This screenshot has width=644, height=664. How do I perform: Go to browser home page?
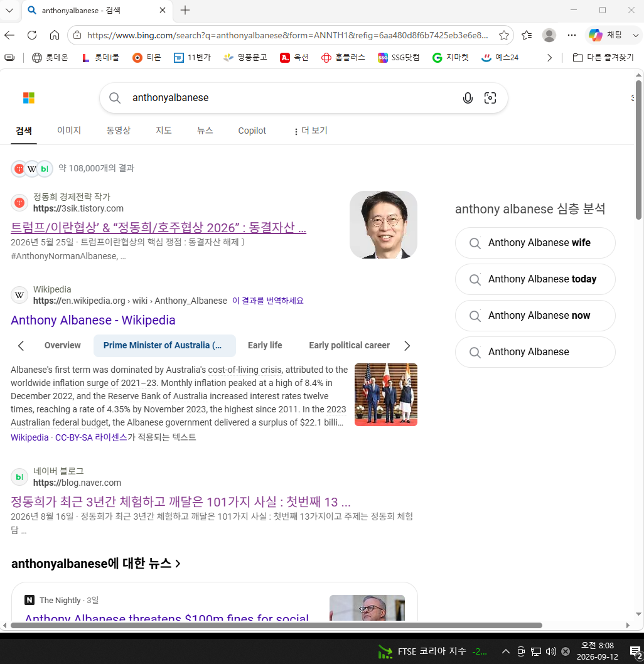pos(55,35)
